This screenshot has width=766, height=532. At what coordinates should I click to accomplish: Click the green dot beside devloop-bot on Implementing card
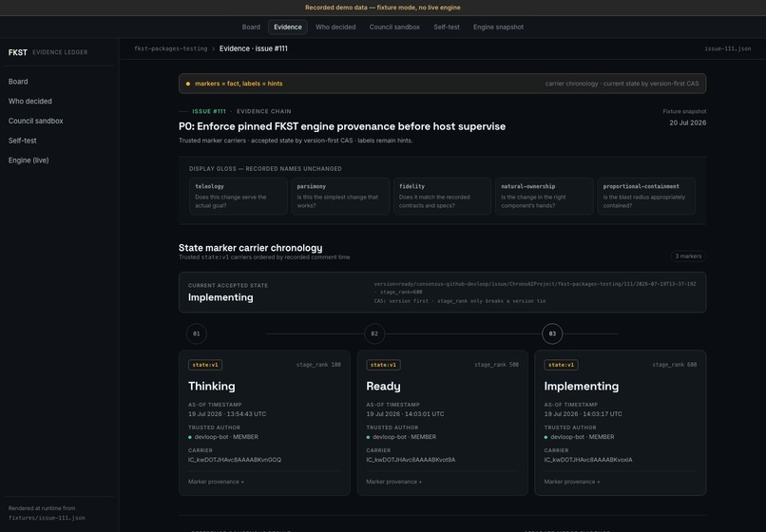tap(546, 437)
